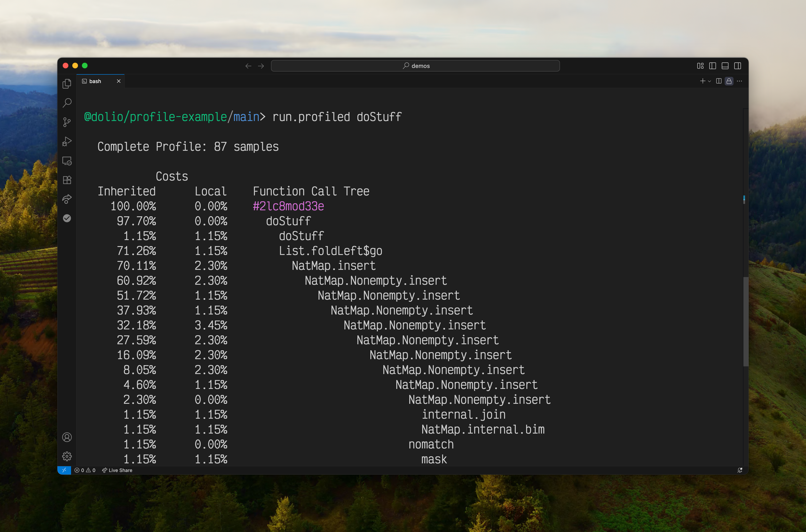Open the Search panel

pos(67,103)
